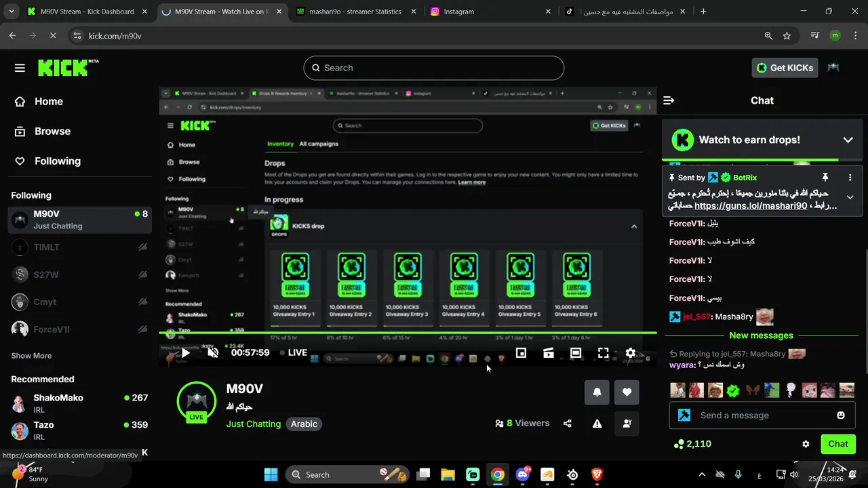
Task: Open chat settings gear
Action: (806, 444)
